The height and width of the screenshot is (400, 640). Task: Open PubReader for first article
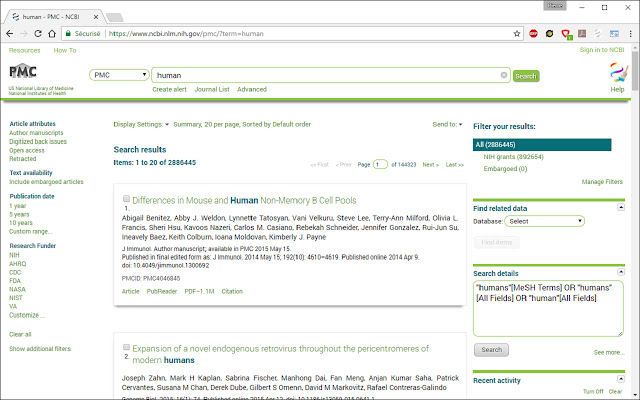click(x=162, y=291)
